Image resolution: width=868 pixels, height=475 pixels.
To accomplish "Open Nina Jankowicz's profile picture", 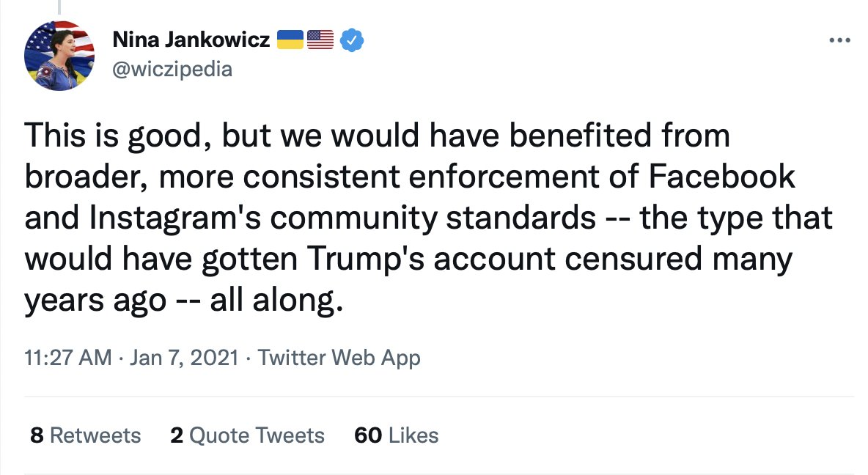I will (59, 56).
